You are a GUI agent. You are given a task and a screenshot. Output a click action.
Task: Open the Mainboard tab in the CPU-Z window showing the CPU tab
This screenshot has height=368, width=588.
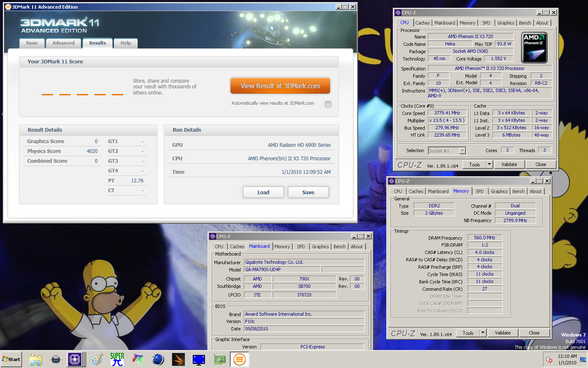click(444, 23)
